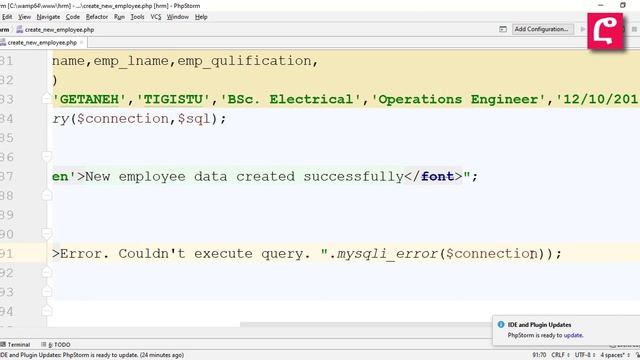Open the Edit menu

click(x=7, y=17)
